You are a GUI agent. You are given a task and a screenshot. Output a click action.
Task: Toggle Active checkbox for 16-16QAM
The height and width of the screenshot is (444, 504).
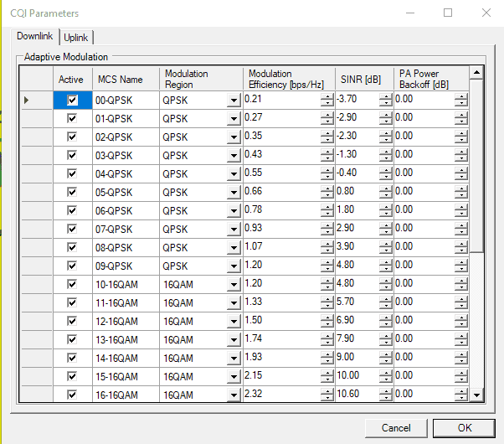[72, 395]
